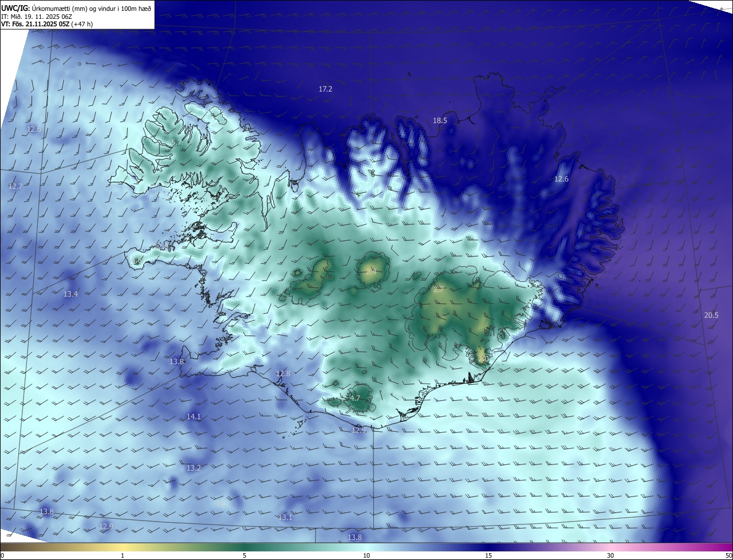Viewport: 733px width, 560px height.
Task: Click the 2.7 value label over the glacier
Action: click(x=439, y=290)
